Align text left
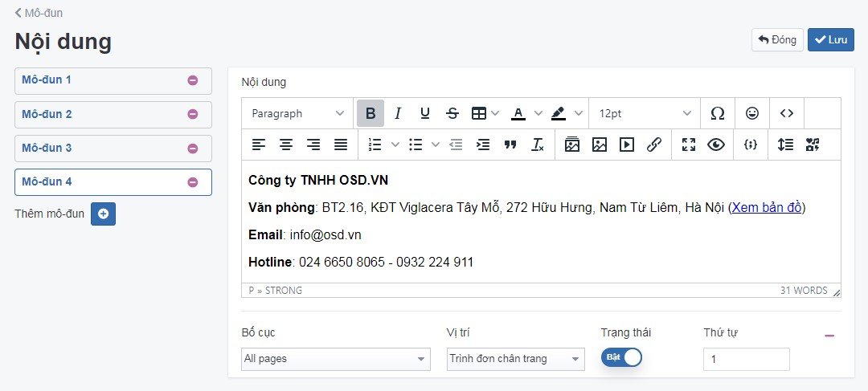The image size is (868, 391). click(259, 145)
